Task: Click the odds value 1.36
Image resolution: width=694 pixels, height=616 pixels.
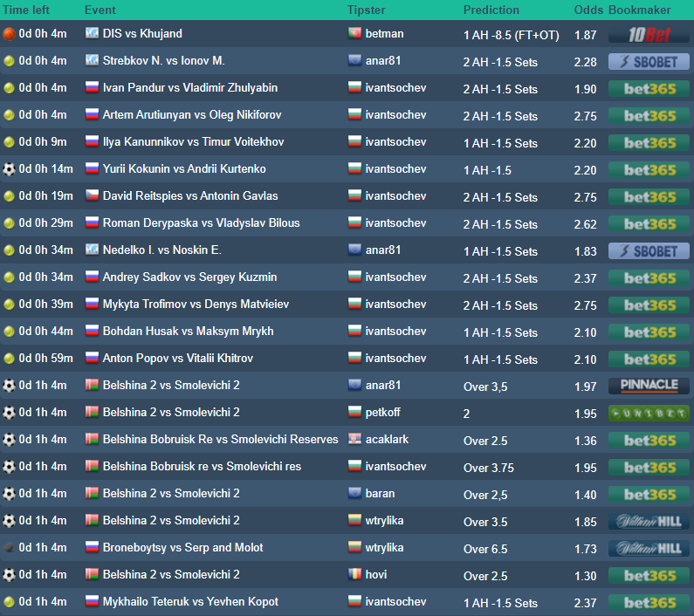Action: (x=585, y=441)
